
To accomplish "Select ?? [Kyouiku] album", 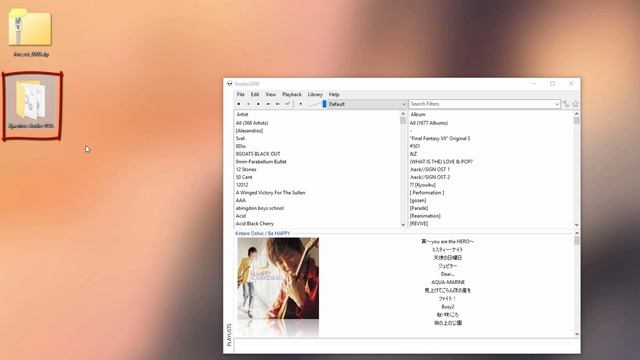I will (422, 185).
